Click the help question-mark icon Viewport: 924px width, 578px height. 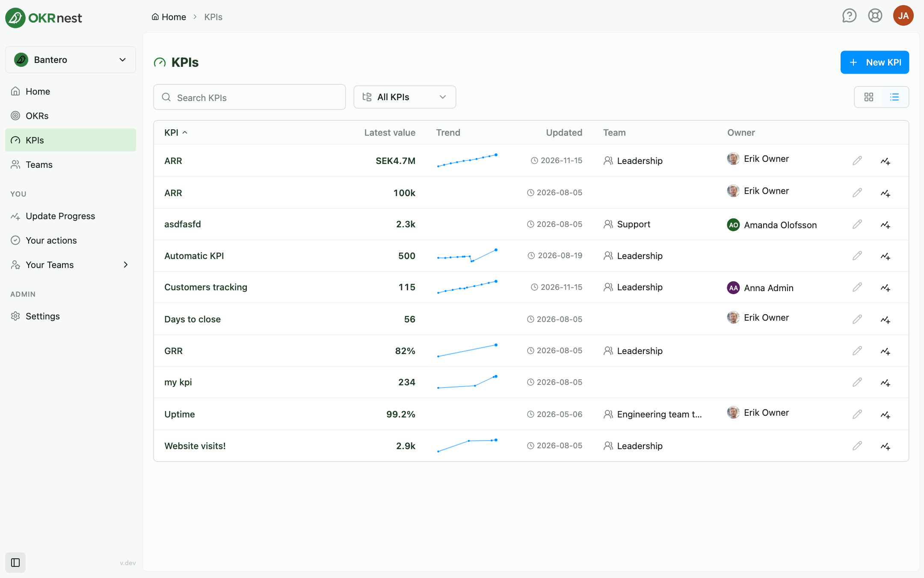point(849,16)
